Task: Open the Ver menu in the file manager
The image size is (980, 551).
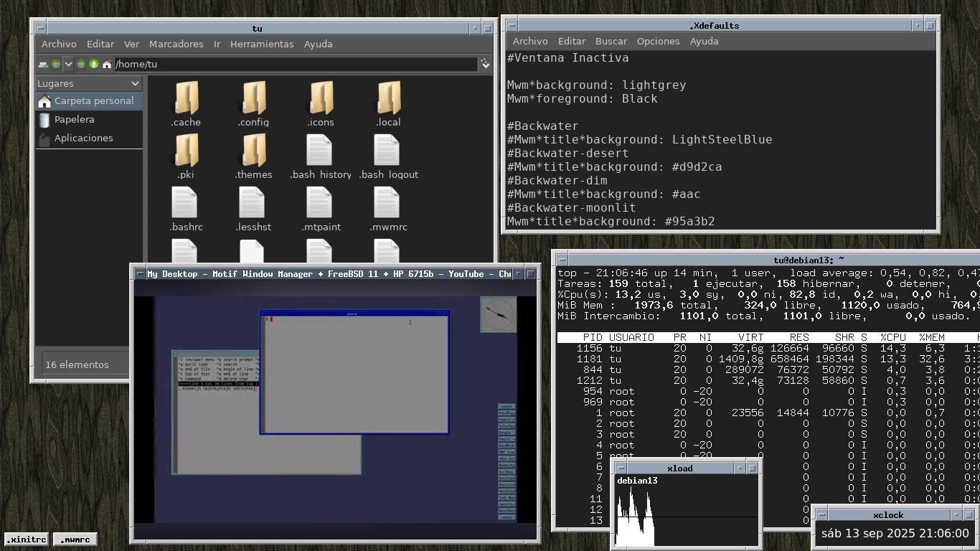Action: coord(131,44)
